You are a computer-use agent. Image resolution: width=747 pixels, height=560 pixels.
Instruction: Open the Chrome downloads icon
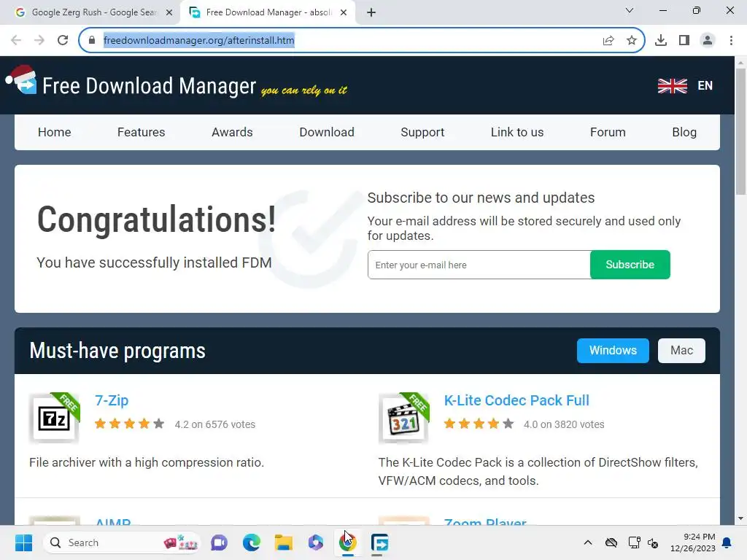tap(661, 41)
